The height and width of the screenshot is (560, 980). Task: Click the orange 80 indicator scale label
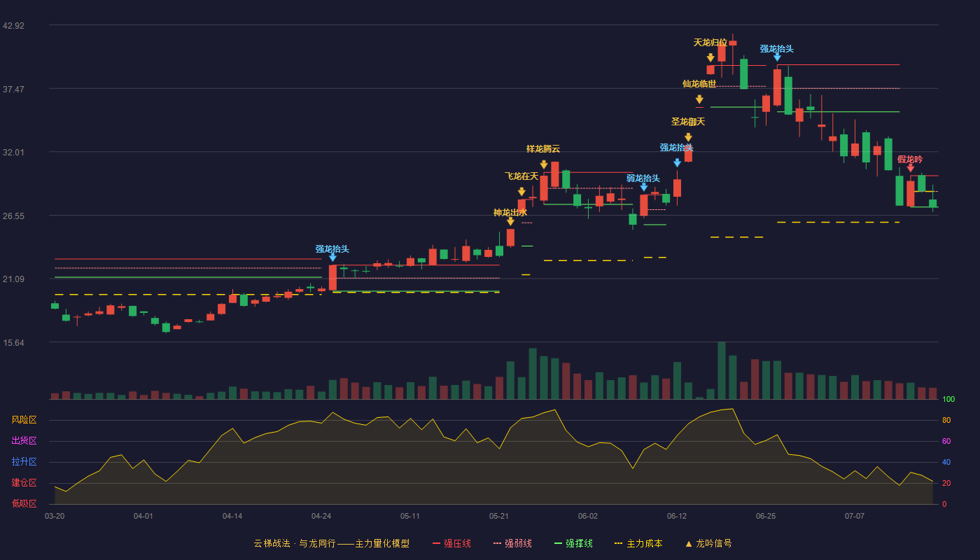click(x=946, y=420)
